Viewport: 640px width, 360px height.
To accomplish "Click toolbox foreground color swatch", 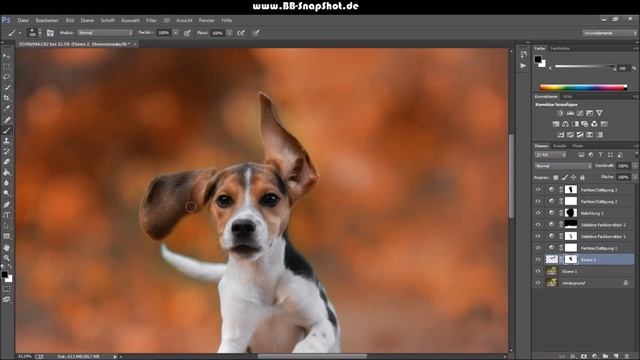I will 4,274.
